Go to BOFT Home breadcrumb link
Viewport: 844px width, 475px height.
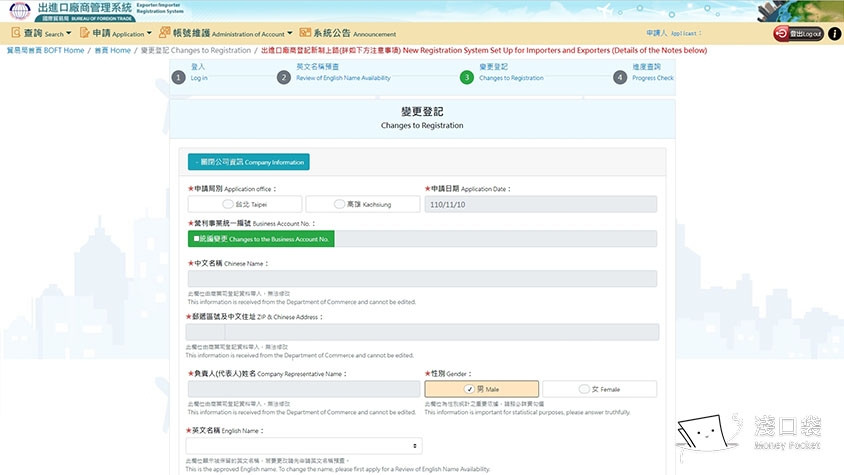click(x=45, y=50)
